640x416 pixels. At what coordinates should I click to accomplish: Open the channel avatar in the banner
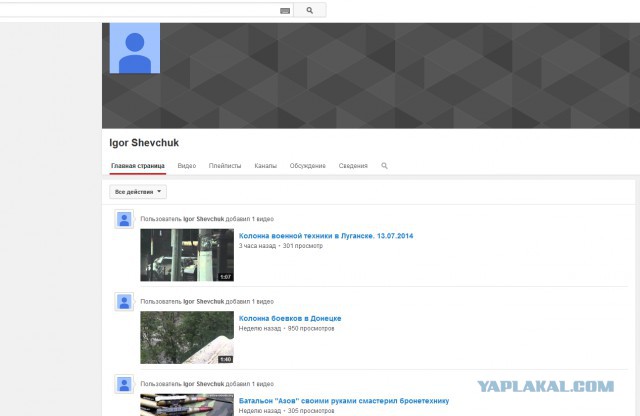[x=135, y=48]
